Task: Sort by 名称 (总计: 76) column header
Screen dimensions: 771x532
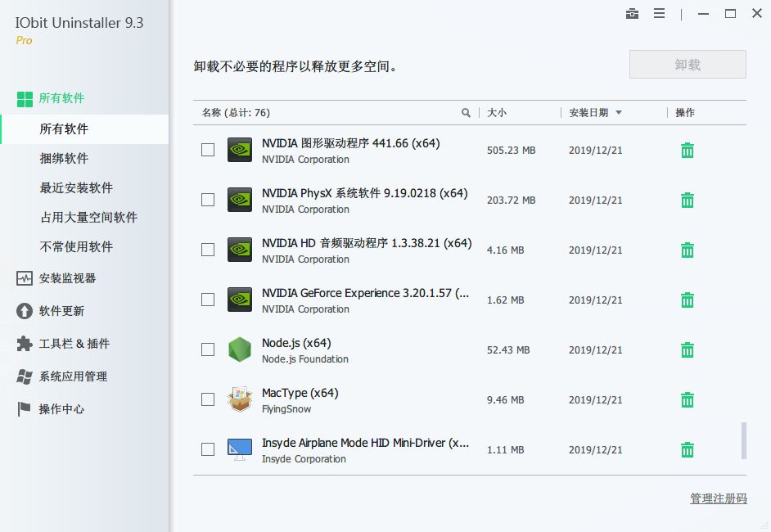Action: [x=236, y=113]
